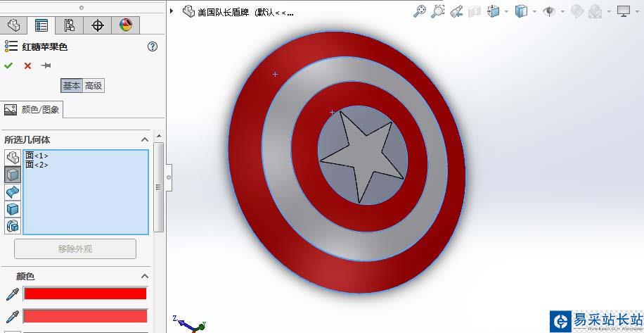
Task: Open the bright red color swatch
Action: coord(85,294)
